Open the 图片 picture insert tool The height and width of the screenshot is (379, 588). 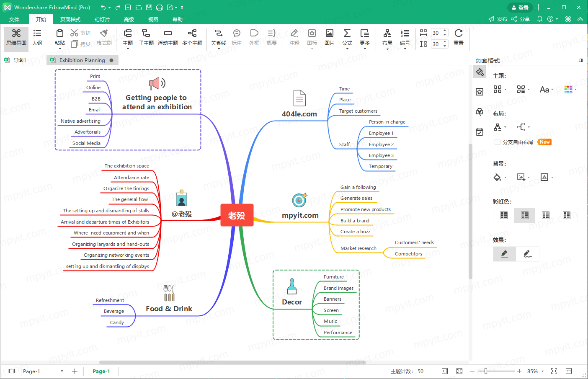pos(330,38)
